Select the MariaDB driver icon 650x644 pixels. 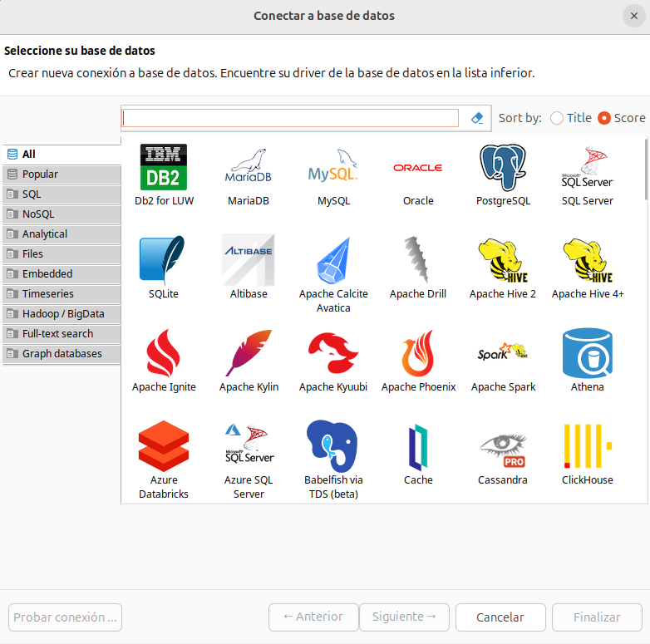click(249, 168)
